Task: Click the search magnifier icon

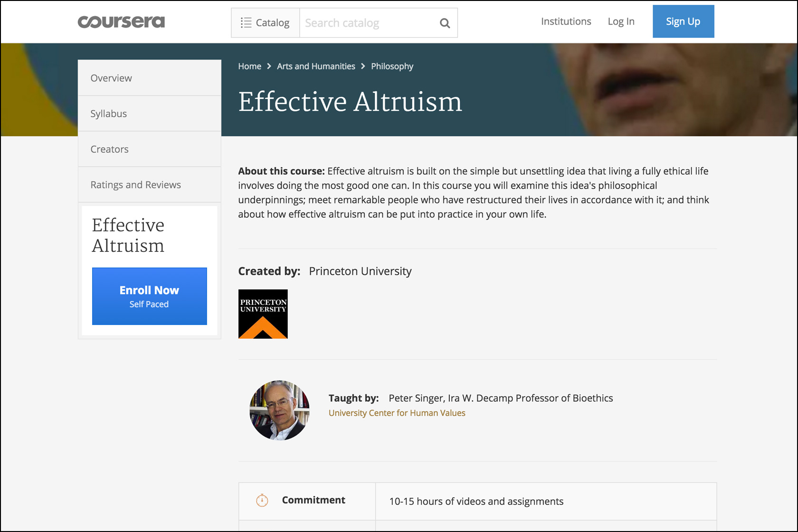Action: (445, 23)
